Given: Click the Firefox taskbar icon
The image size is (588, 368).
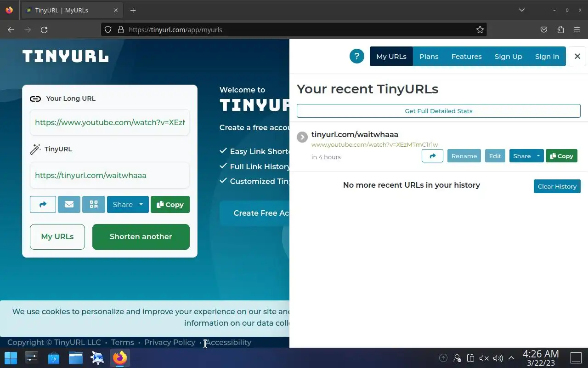Looking at the screenshot, I should pyautogui.click(x=120, y=358).
